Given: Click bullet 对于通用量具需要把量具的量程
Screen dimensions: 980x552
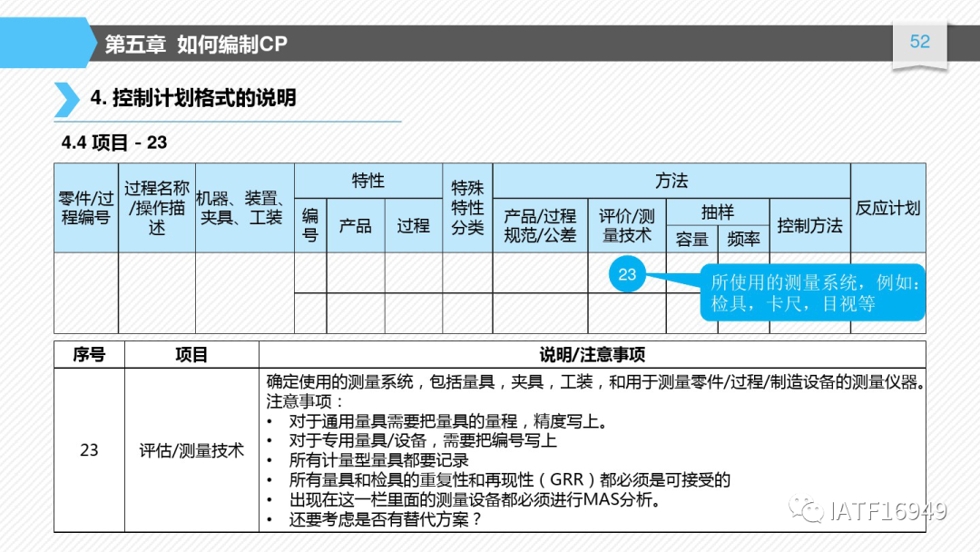Looking at the screenshot, I should (449, 421).
